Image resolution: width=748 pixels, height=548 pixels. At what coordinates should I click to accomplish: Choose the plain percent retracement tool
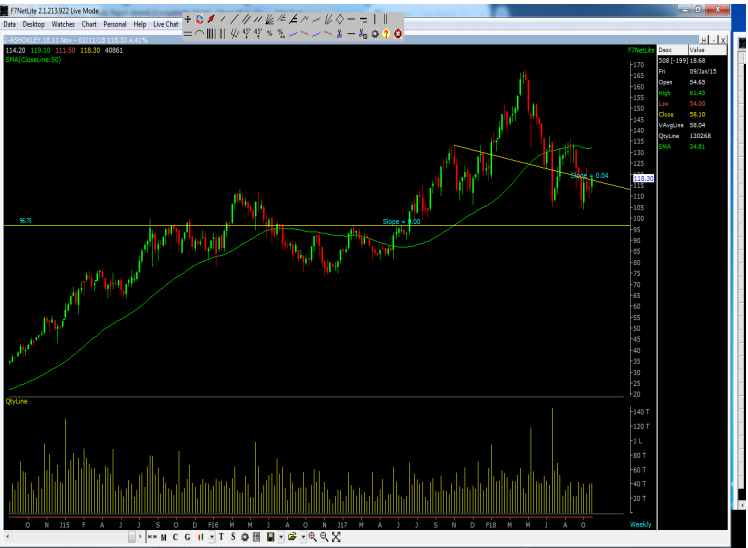coord(270,33)
